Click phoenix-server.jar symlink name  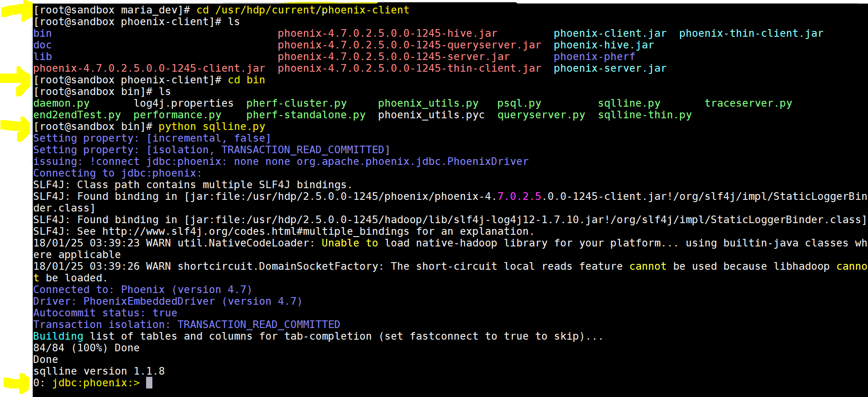pyautogui.click(x=610, y=69)
